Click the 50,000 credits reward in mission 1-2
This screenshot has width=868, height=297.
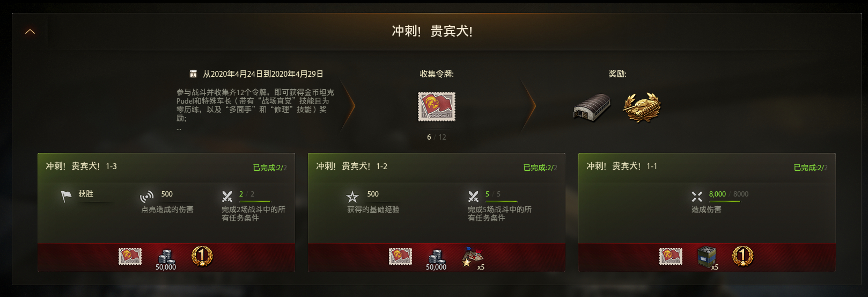click(436, 259)
